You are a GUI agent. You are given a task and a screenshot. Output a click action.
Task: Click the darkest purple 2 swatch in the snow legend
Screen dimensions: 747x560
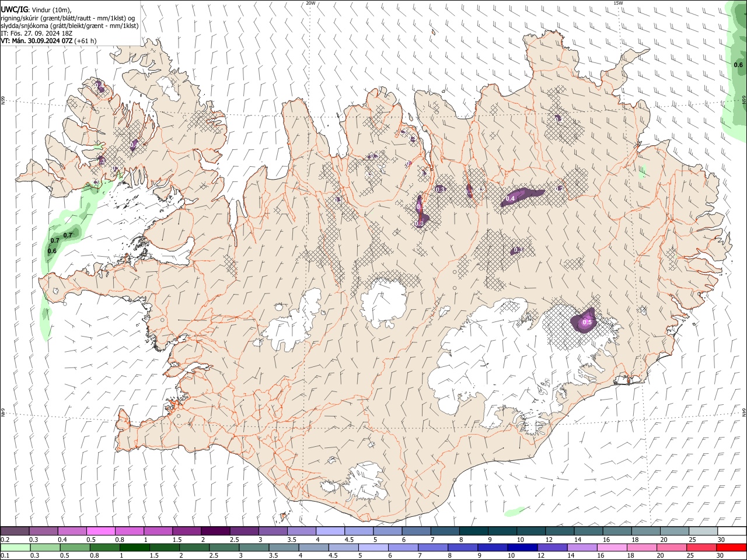215,531
